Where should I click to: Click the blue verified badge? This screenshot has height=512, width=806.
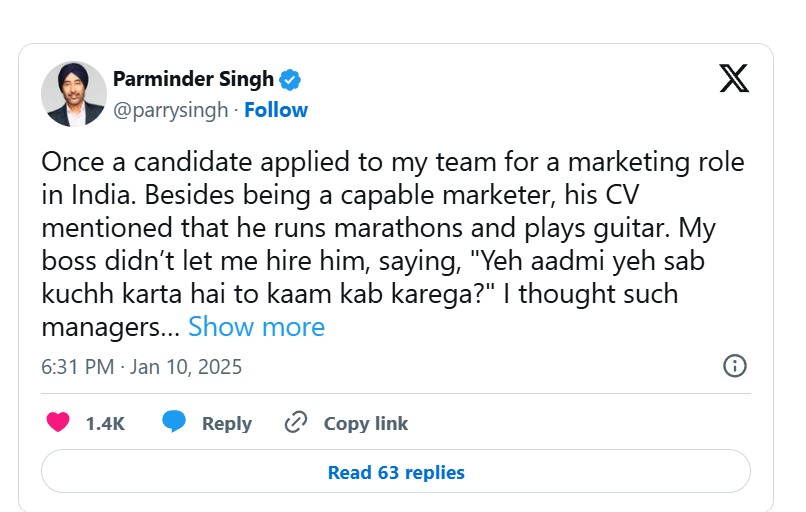[x=290, y=80]
